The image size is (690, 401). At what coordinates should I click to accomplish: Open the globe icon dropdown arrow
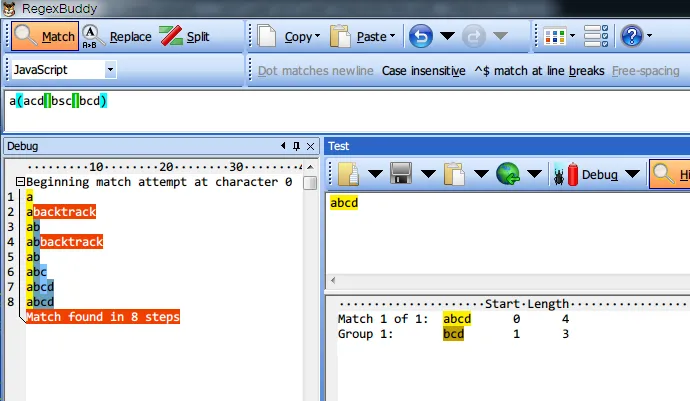click(x=534, y=174)
